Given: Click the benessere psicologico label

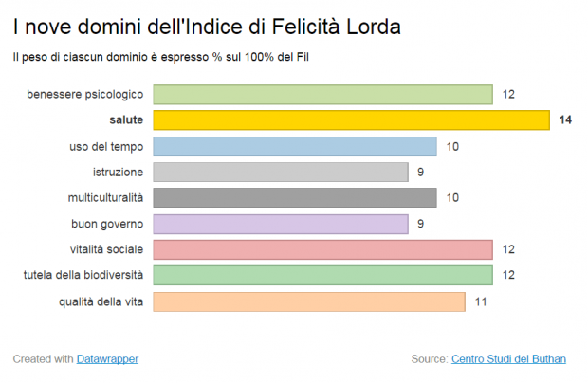Looking at the screenshot, I should 85,95.
